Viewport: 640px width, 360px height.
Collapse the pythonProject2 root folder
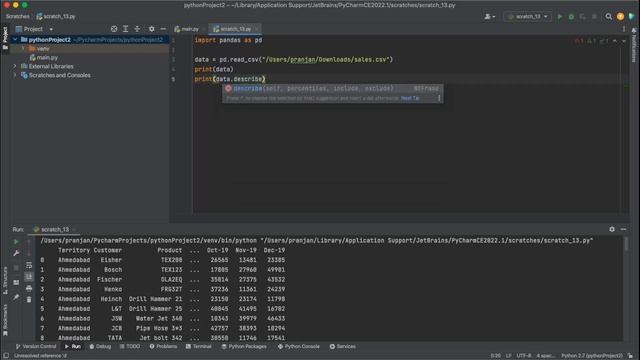pyautogui.click(x=15, y=40)
